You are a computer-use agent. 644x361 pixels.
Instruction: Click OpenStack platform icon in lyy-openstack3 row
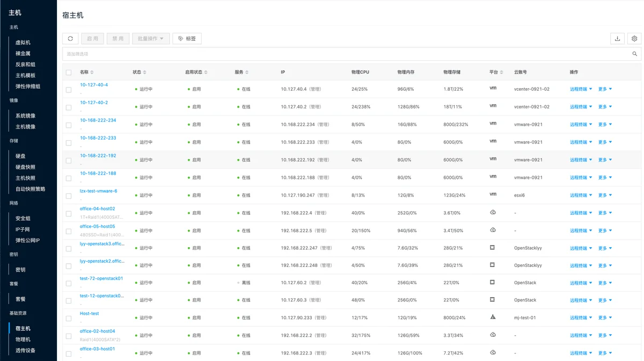[x=492, y=247]
